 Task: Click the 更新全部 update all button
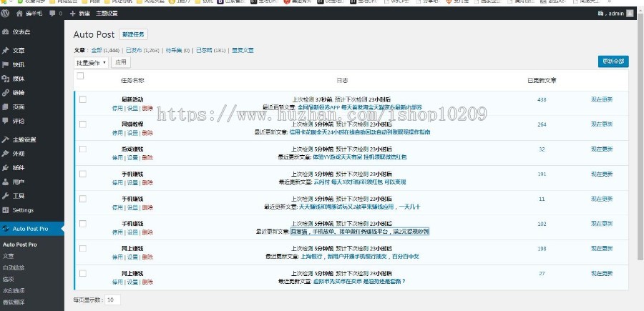pos(613,61)
